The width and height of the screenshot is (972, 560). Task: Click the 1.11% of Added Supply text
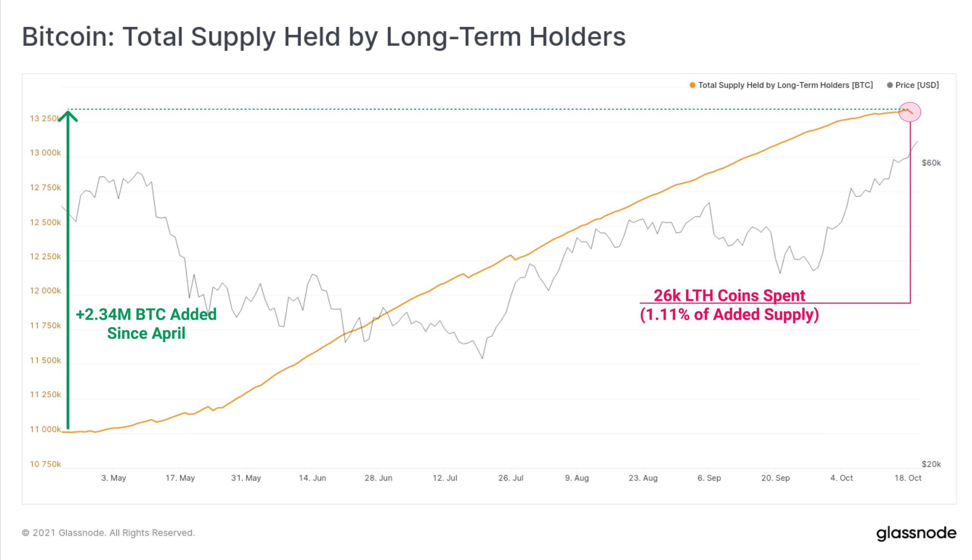(729, 315)
